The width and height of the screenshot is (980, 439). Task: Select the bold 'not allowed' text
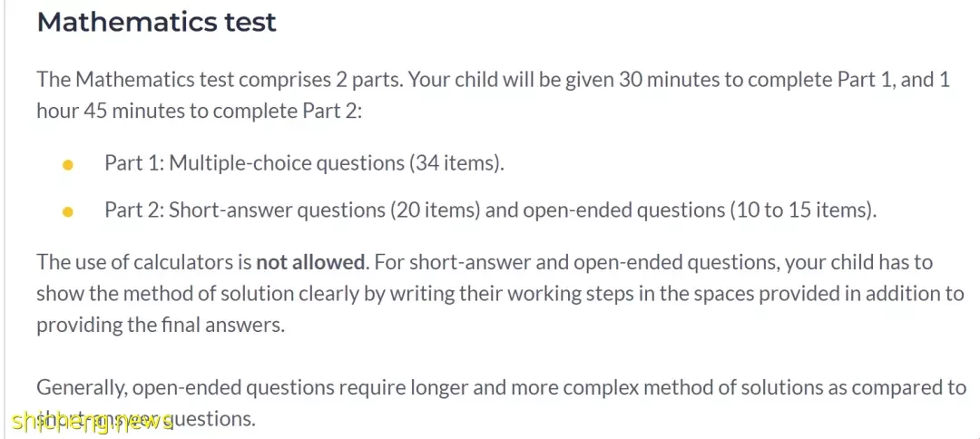[x=310, y=262]
